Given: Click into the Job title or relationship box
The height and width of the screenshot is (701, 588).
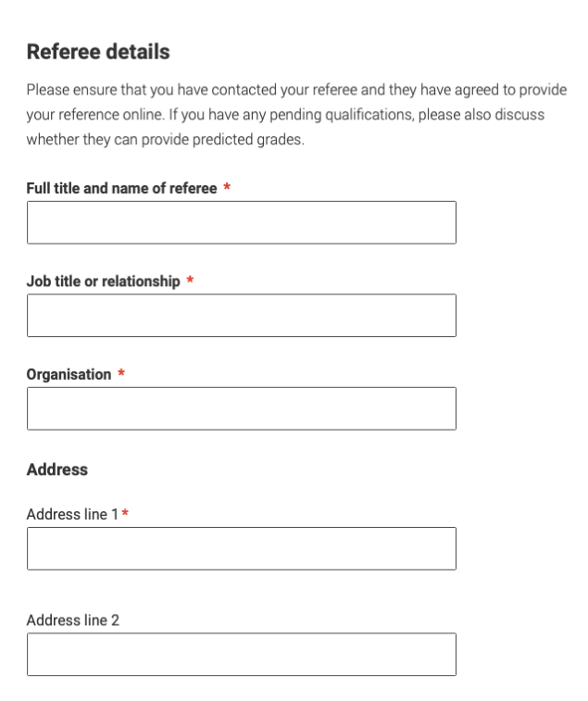Looking at the screenshot, I should pyautogui.click(x=242, y=315).
